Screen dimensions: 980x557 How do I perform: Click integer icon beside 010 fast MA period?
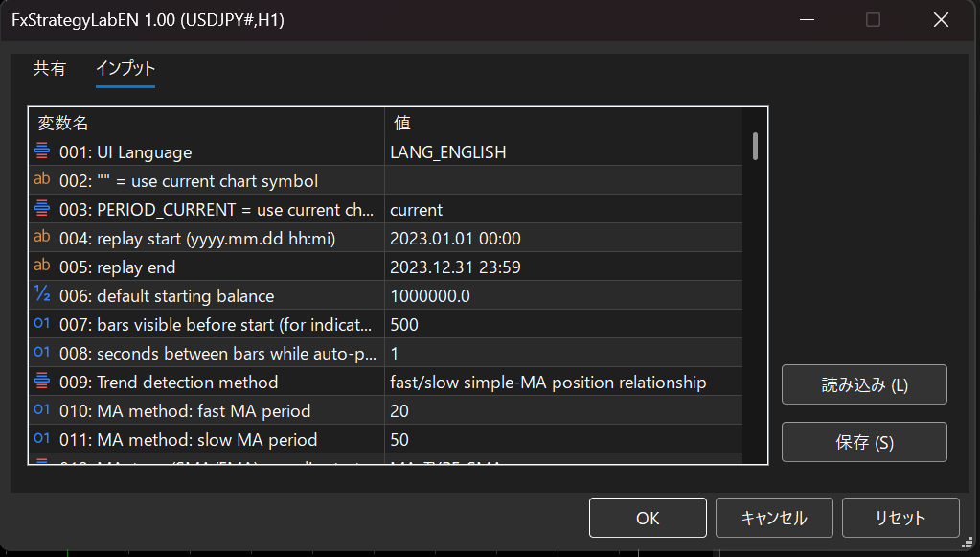[42, 409]
